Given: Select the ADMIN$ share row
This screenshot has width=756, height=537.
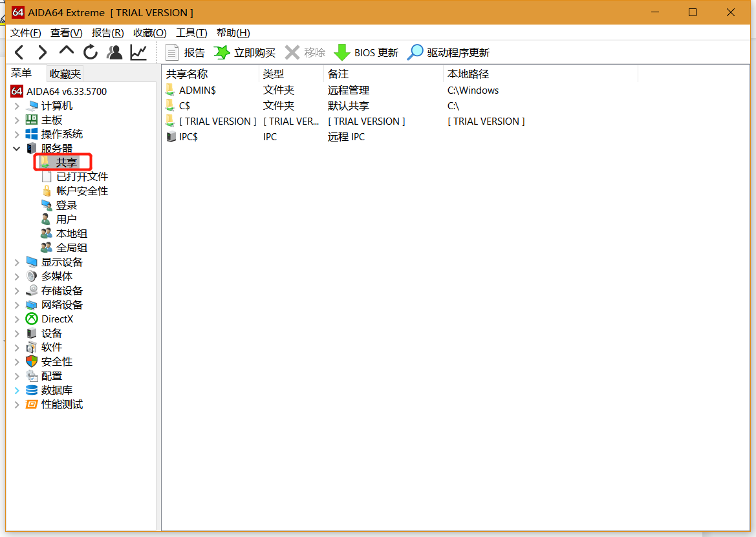Looking at the screenshot, I should coord(197,90).
